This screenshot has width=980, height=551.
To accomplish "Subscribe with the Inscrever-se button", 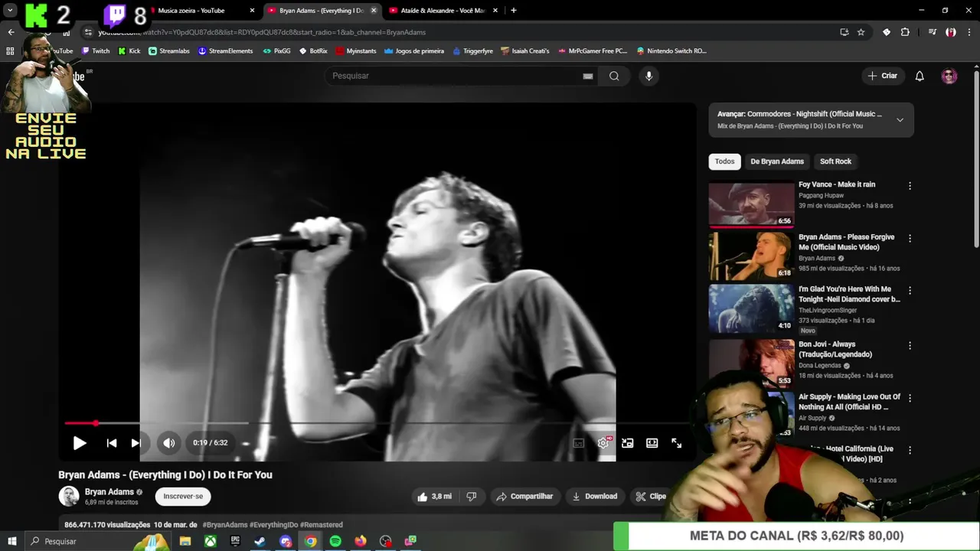I will click(183, 497).
